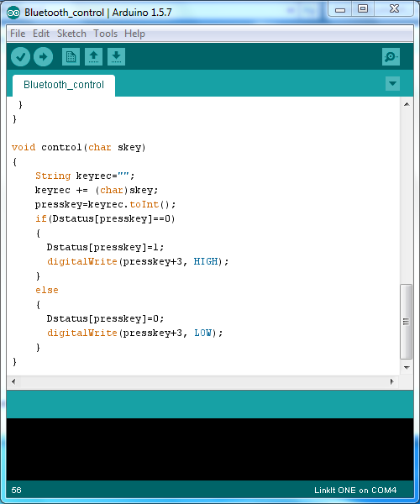This screenshot has height=504, width=420.
Task: Click horizontal scrollbar left arrow
Action: pos(13,381)
